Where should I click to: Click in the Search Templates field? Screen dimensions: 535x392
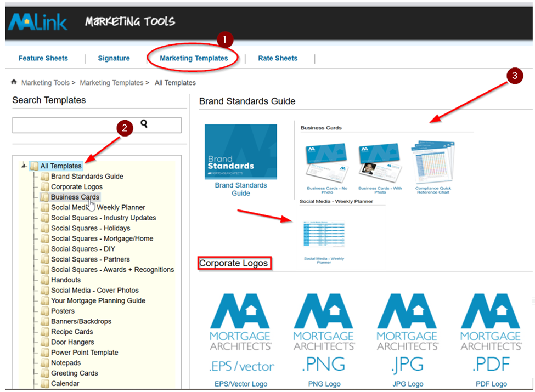point(97,125)
